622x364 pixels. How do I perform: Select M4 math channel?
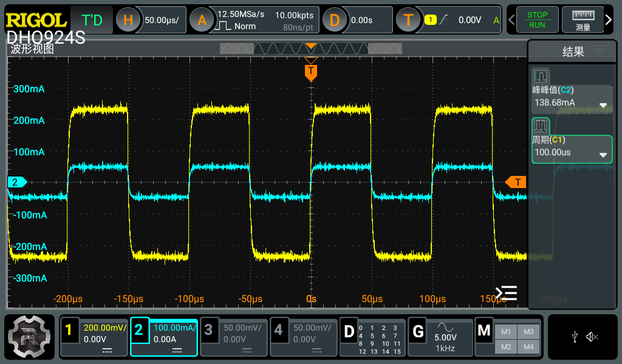coord(528,347)
